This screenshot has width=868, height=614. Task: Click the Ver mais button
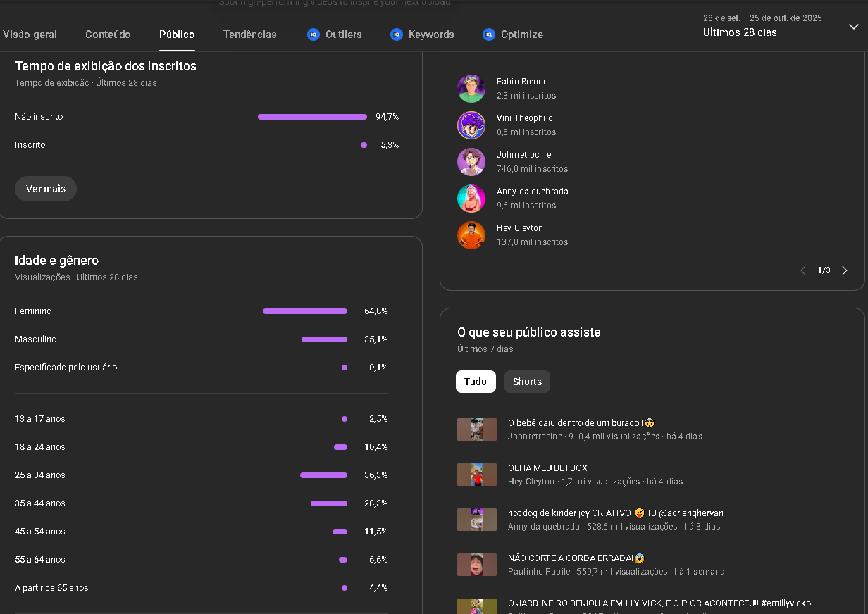tap(46, 189)
